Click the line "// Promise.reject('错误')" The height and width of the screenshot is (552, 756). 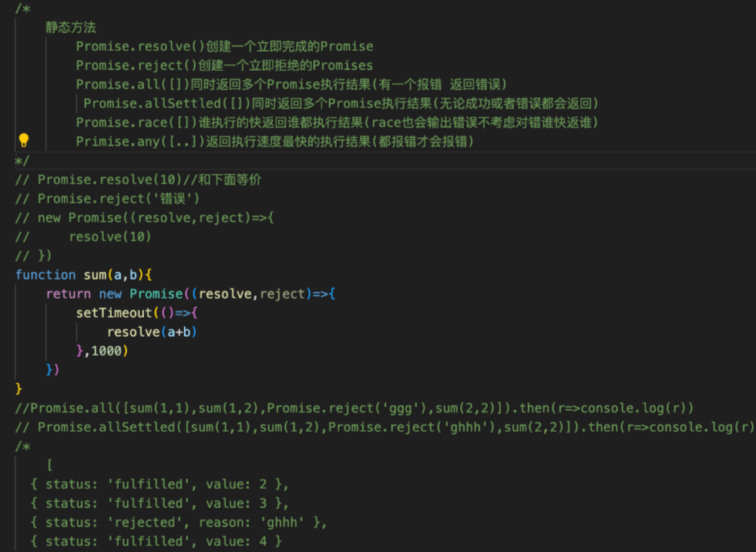coord(108,199)
